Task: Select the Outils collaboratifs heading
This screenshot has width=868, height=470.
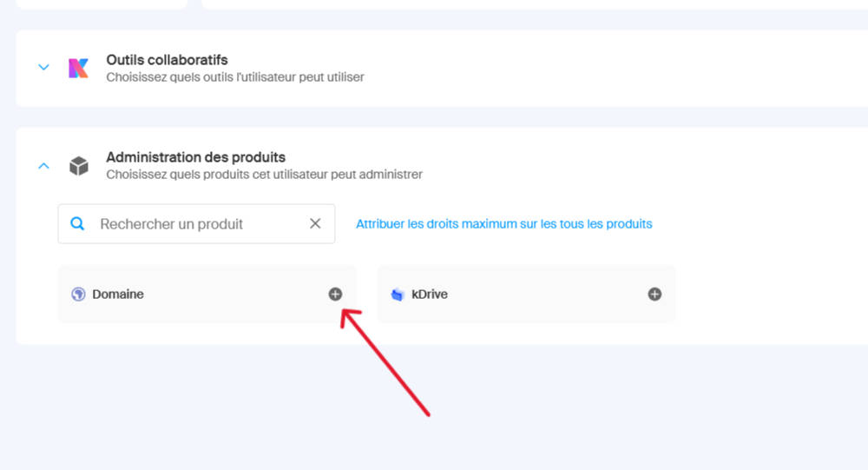Action: [167, 60]
